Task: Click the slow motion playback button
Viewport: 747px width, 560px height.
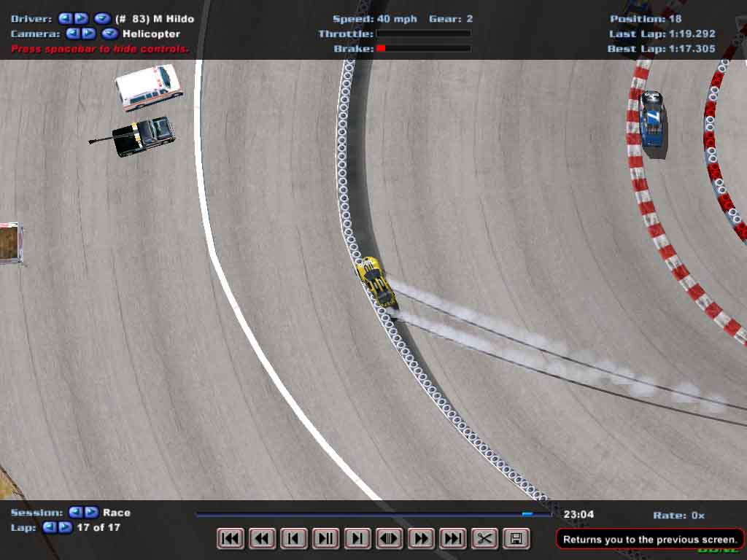Action: point(389,539)
